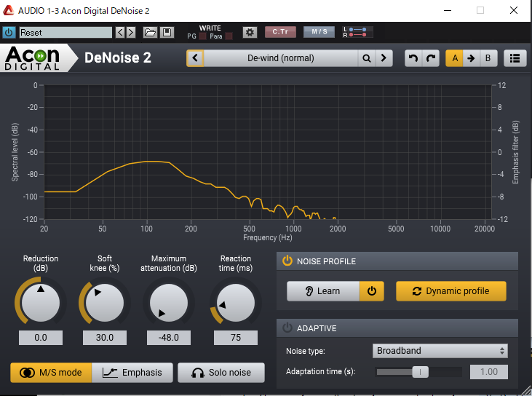
Task: Click the Reduction knob
Action: pyautogui.click(x=41, y=303)
